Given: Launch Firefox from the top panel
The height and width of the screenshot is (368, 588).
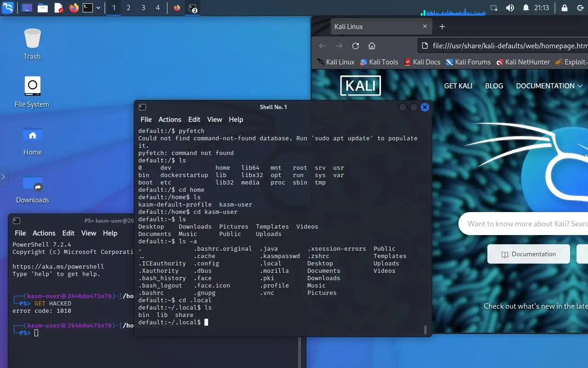Looking at the screenshot, I should coord(74,8).
